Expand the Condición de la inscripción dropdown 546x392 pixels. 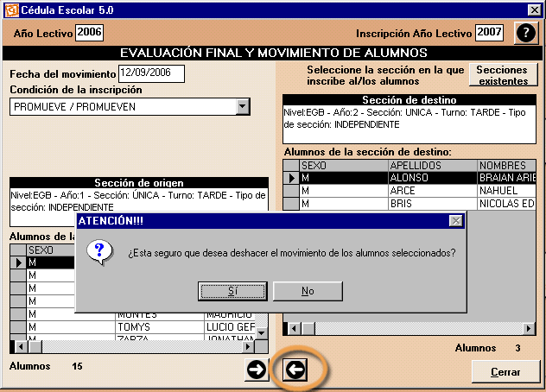tap(243, 106)
